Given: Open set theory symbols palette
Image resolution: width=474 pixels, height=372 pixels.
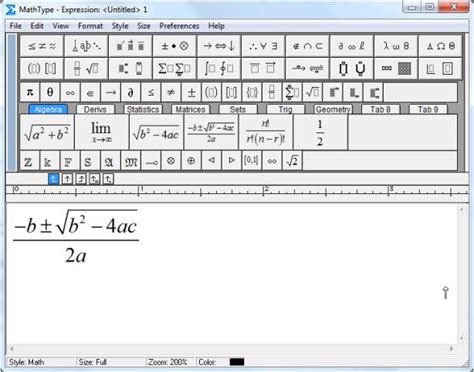Looking at the screenshot, I should (x=307, y=46).
